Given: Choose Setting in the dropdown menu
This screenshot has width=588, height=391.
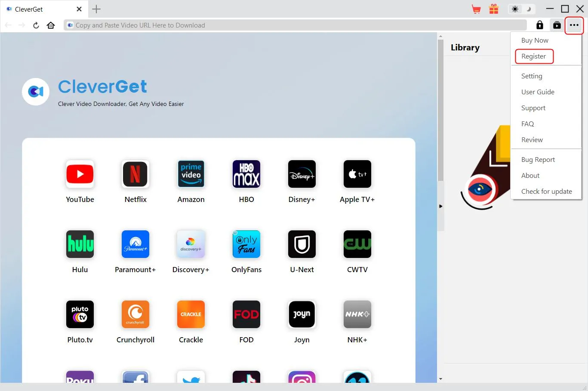Looking at the screenshot, I should tap(532, 76).
